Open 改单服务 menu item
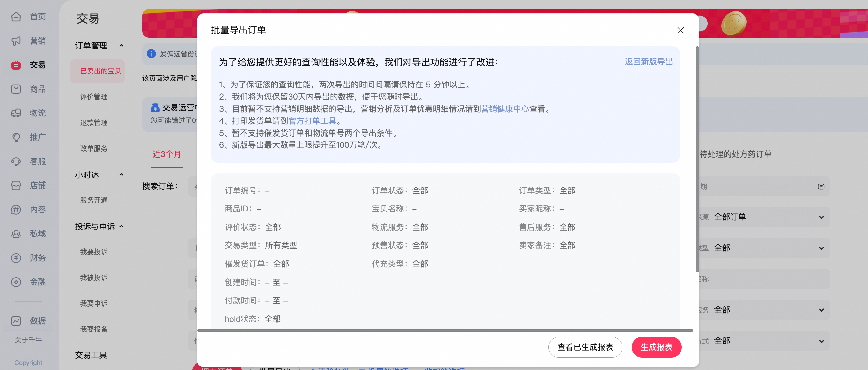Viewport: 868px width, 370px height. (x=94, y=149)
